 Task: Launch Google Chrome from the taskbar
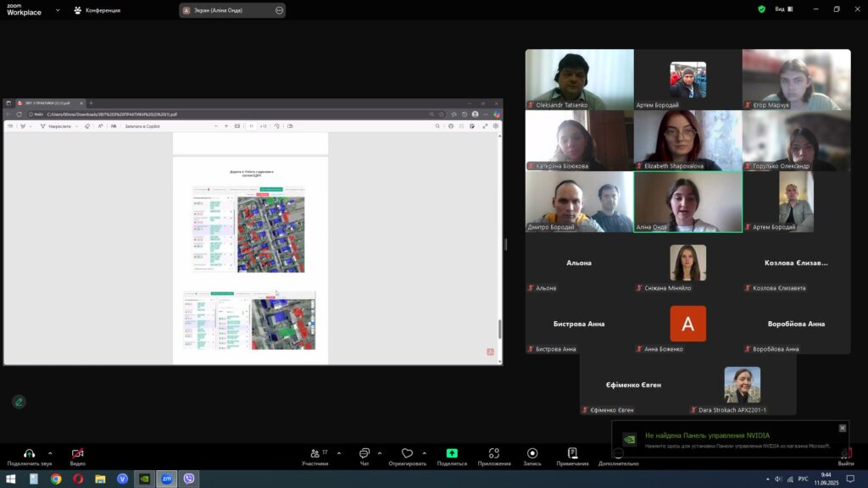[56, 479]
